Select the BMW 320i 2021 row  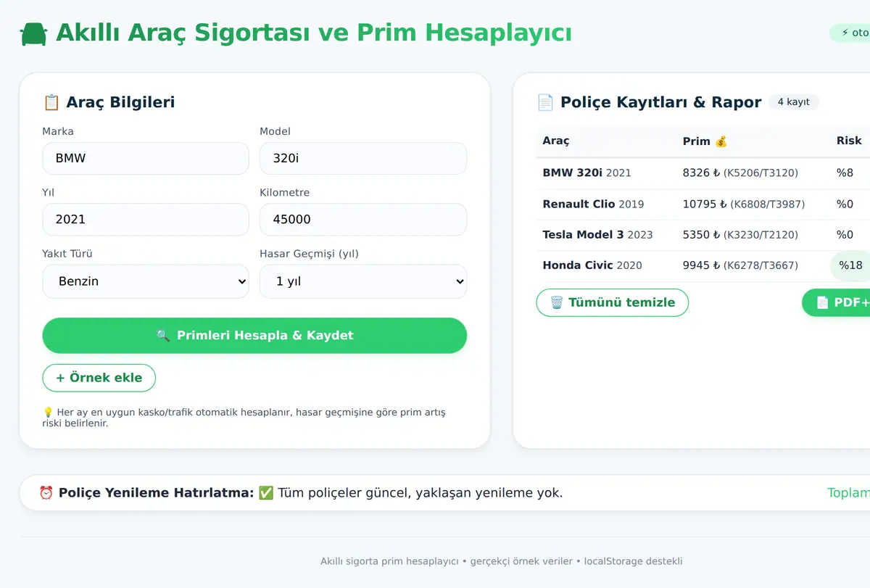(x=703, y=173)
